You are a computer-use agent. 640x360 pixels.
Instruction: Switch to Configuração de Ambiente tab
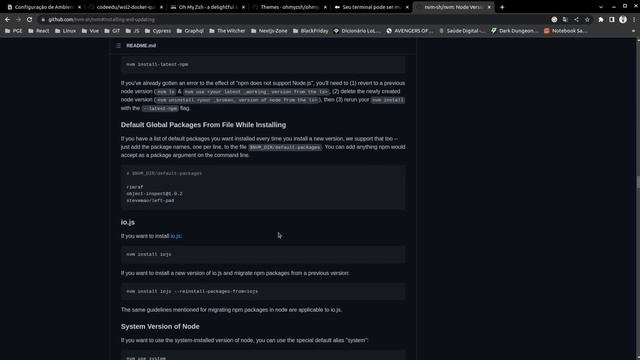pyautogui.click(x=44, y=7)
